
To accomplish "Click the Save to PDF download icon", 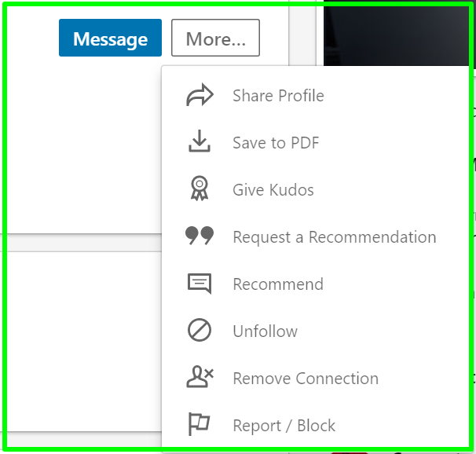I will (x=200, y=141).
